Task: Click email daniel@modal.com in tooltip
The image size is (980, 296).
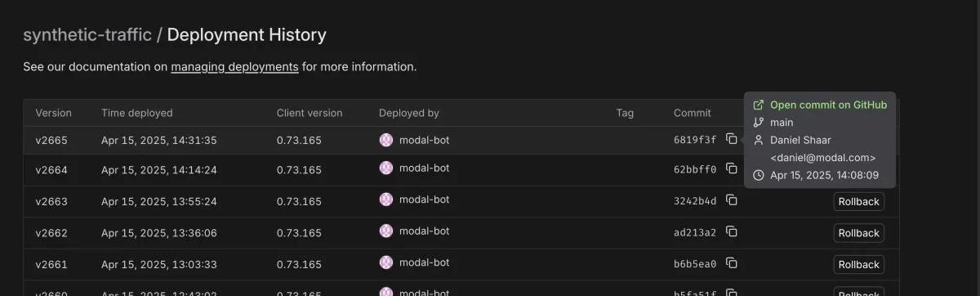Action: coord(823,158)
